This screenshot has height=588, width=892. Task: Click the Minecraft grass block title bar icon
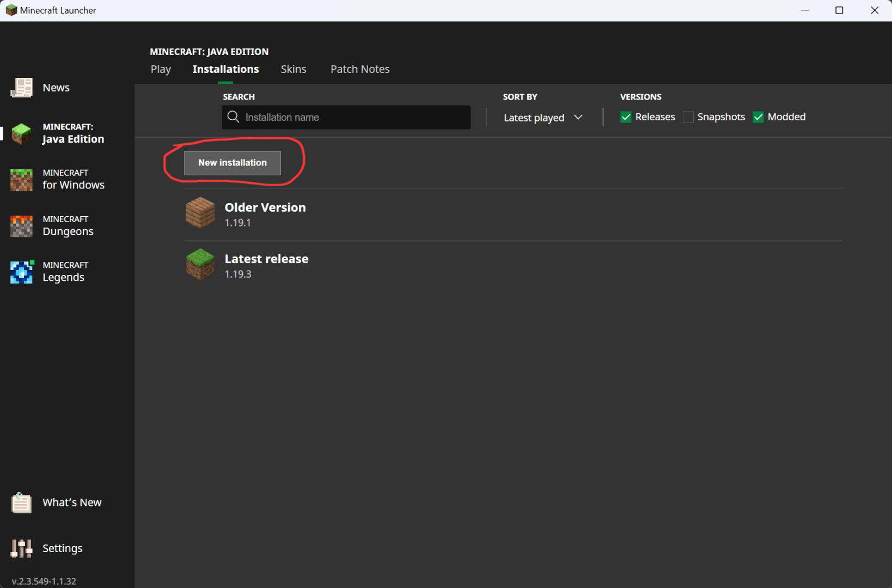point(11,10)
